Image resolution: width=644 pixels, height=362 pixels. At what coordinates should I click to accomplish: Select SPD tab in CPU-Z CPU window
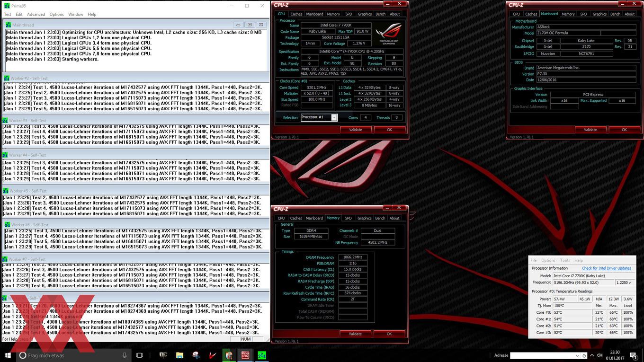pos(349,14)
